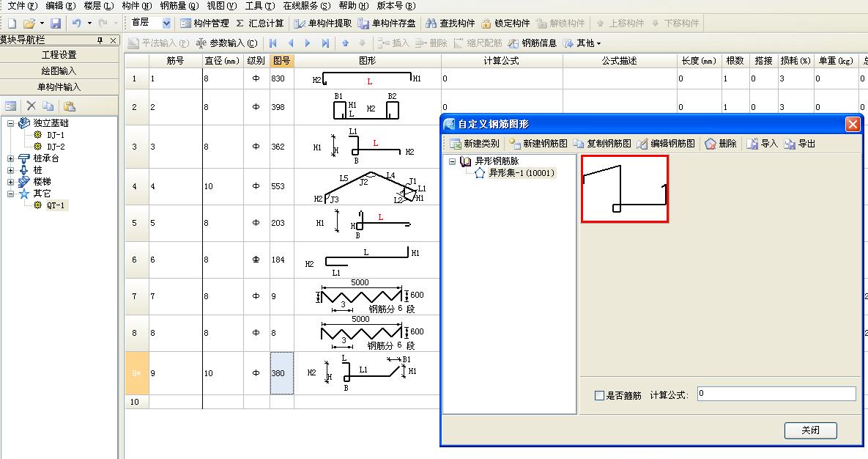
Task: Select the custom rebar shape thumbnail
Action: pyautogui.click(x=625, y=189)
